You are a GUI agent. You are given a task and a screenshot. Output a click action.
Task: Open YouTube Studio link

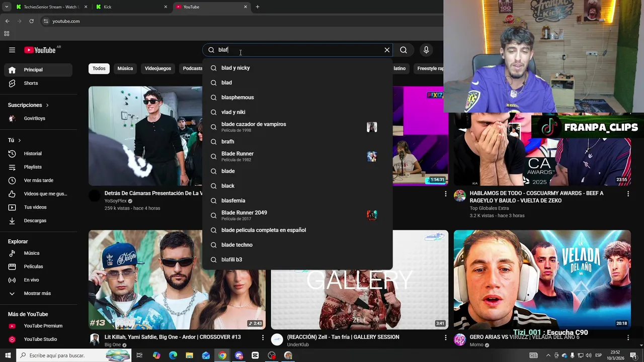[38, 339]
